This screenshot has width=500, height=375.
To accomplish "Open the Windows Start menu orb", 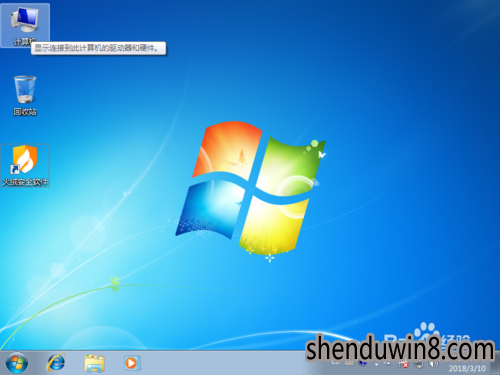I will [x=17, y=362].
